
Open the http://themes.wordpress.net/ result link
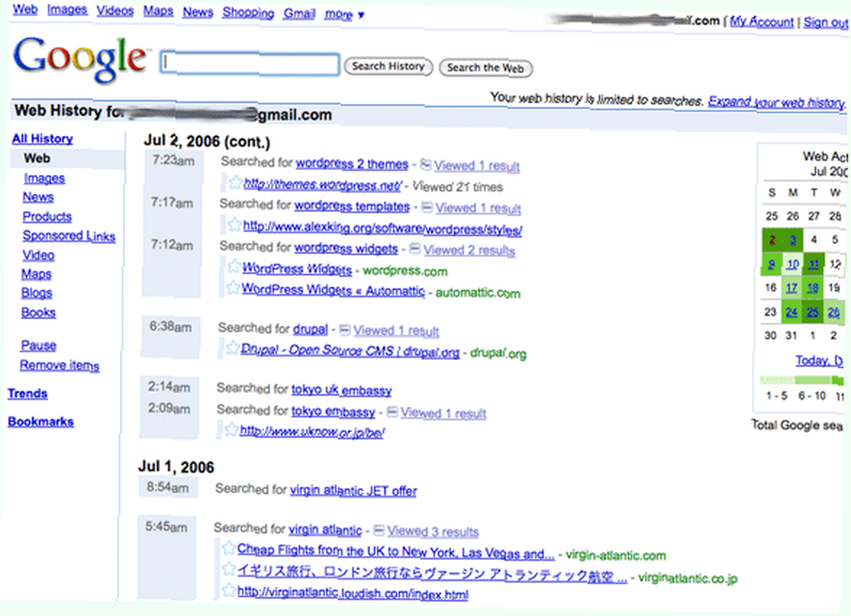point(323,185)
